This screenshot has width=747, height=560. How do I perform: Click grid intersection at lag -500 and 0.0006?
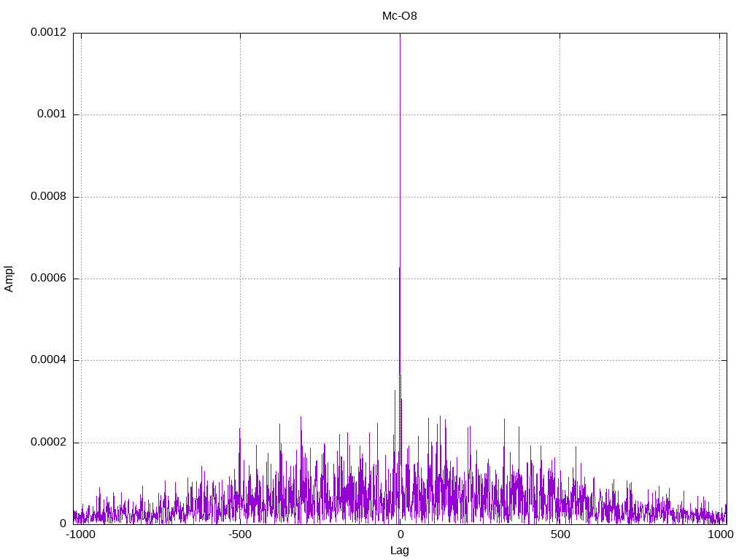pos(240,279)
